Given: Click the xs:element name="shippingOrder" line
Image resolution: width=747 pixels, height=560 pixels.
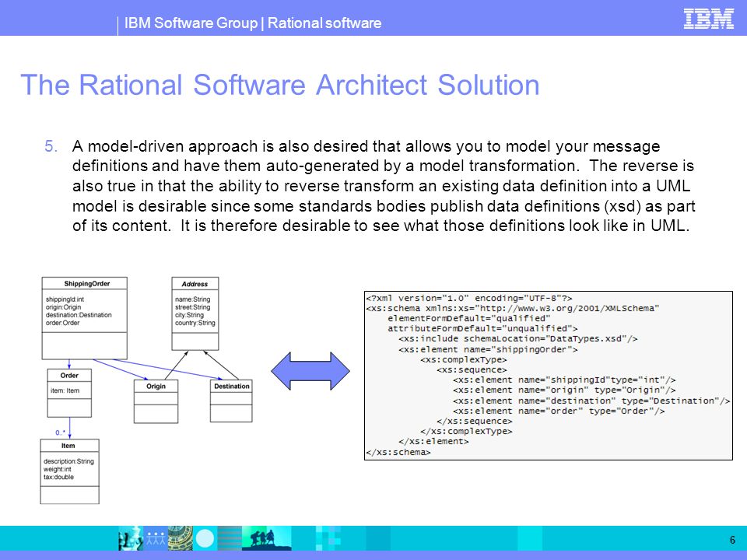Looking at the screenshot, I should pos(488,349).
